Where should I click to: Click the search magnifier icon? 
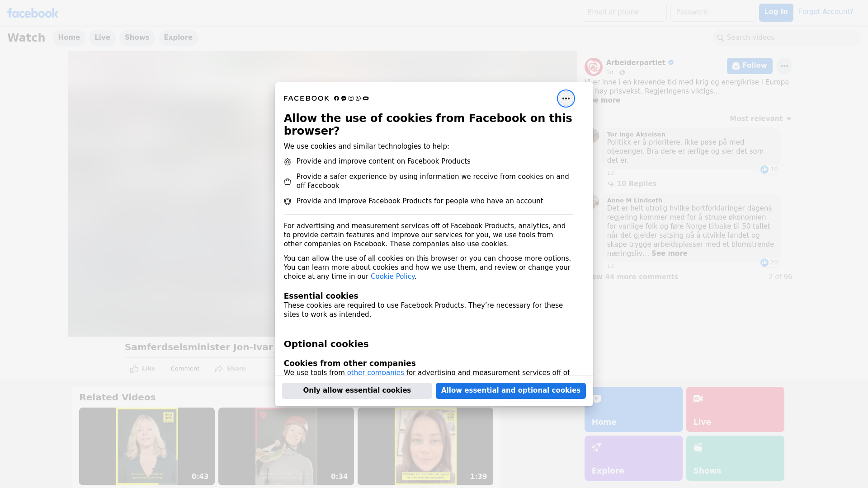[x=720, y=38]
